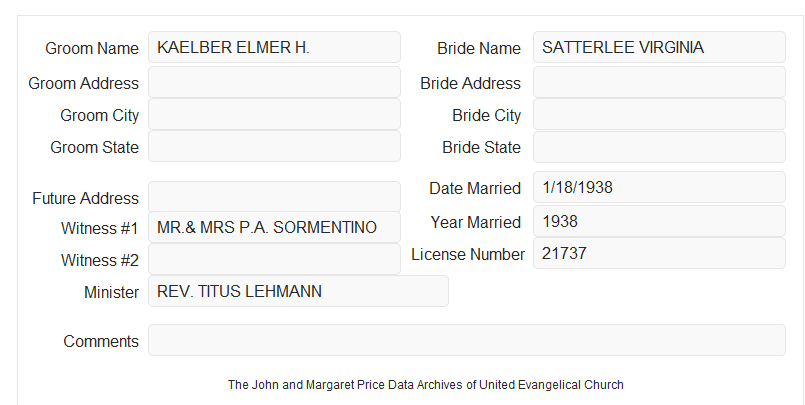Click the Groom State field
This screenshot has width=805, height=405.
[274, 146]
